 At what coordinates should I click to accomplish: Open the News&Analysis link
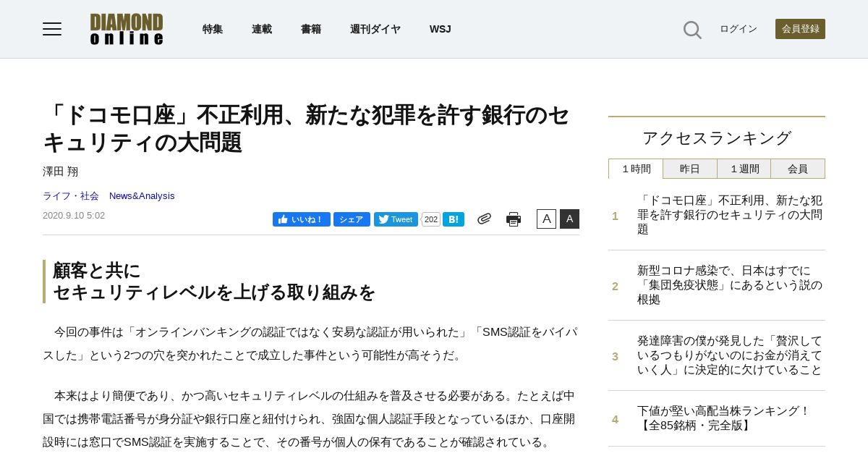(142, 195)
